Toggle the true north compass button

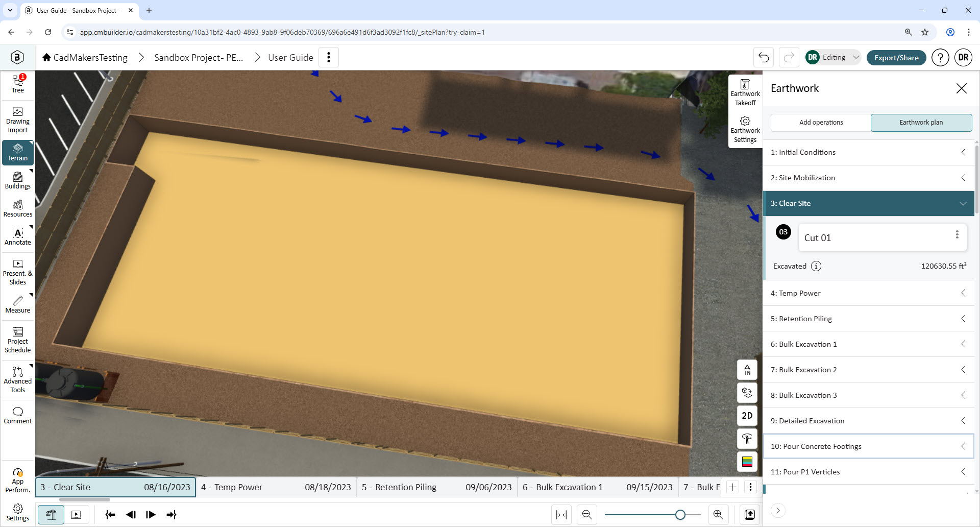pyautogui.click(x=747, y=370)
